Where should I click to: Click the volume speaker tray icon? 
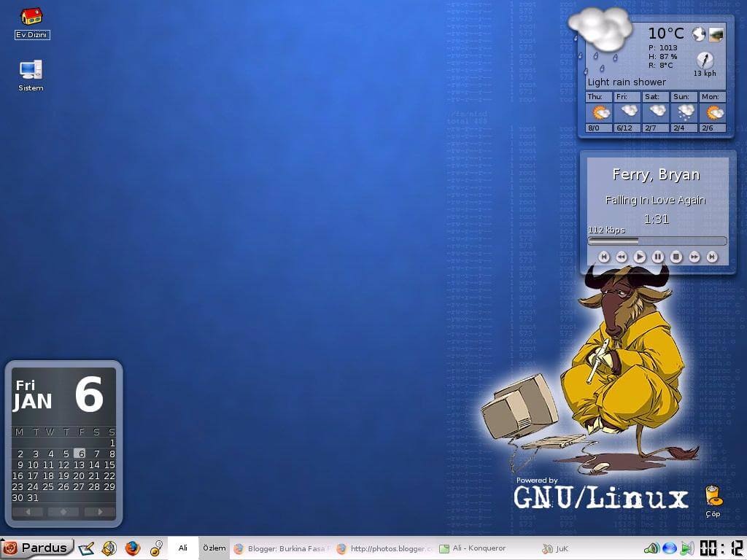652,548
